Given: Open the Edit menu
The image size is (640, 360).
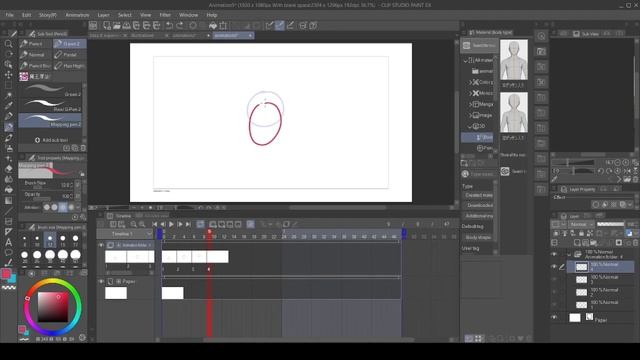Looking at the screenshot, I should (27, 15).
